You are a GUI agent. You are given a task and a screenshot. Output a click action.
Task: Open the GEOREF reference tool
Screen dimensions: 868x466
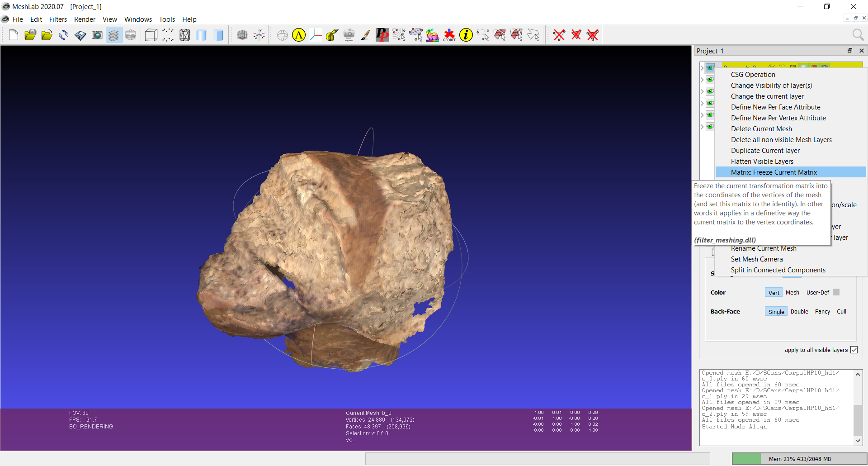[x=449, y=35]
